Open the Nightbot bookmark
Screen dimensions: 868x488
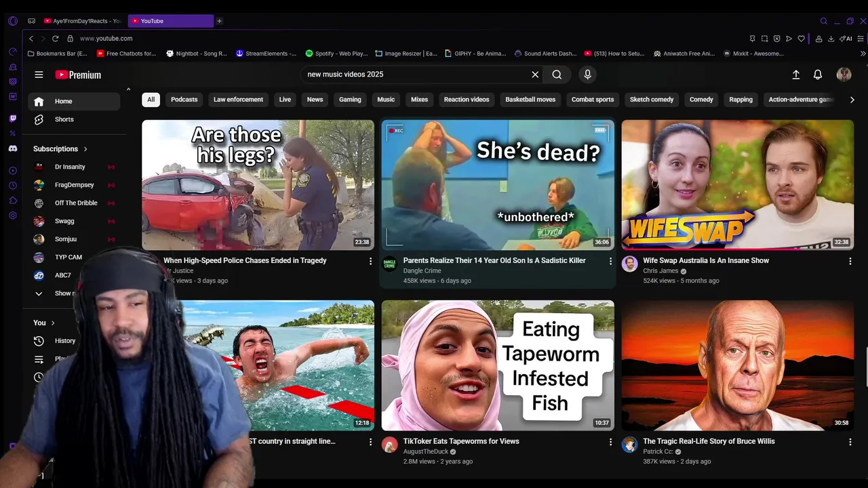[197, 54]
